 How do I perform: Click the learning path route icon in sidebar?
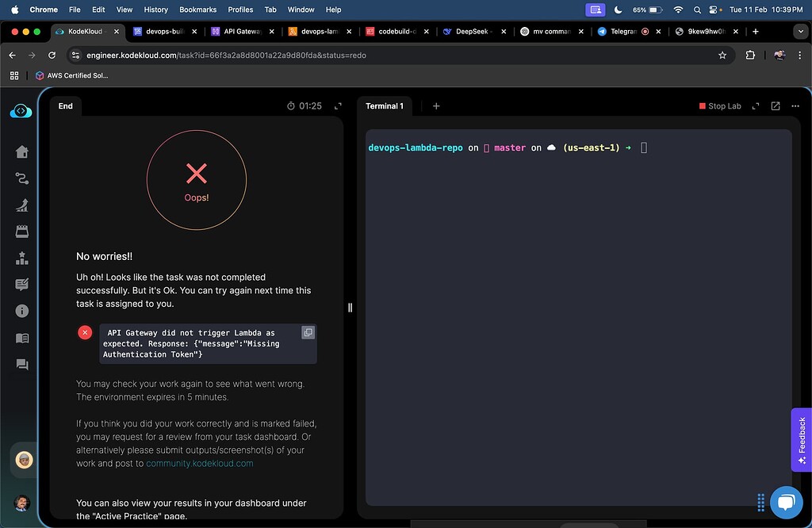pos(21,178)
